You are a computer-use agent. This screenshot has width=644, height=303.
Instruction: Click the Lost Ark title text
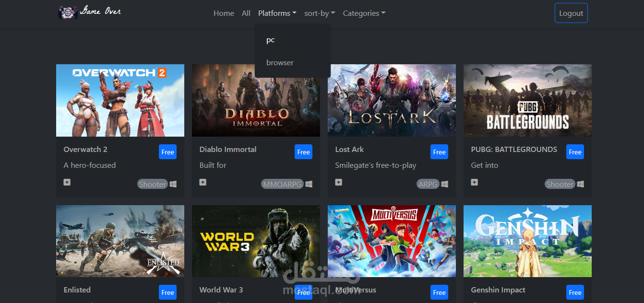349,150
